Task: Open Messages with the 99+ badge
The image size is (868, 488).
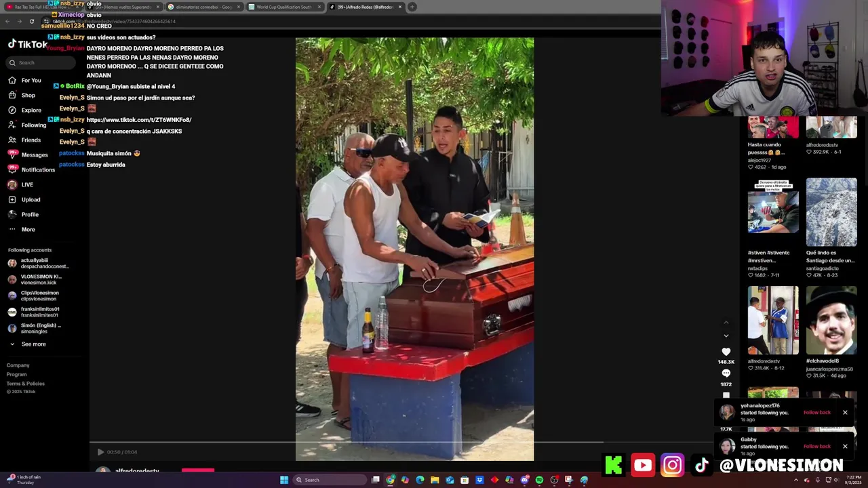Action: (28, 155)
